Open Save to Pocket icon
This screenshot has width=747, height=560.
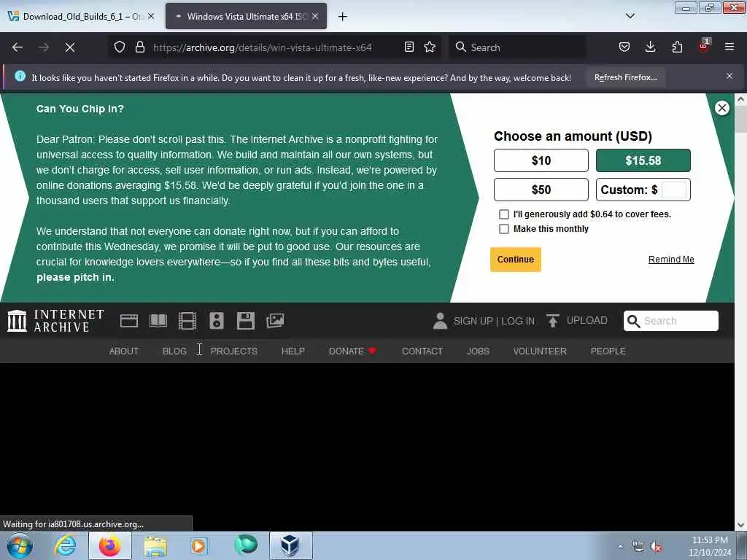[x=624, y=47]
